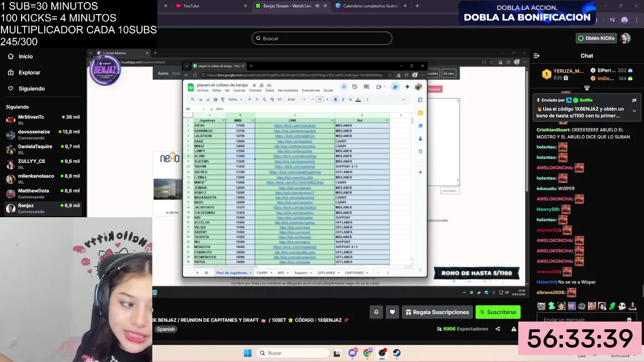Click the font size plus stepper in spreadsheet
Screen dimensions: 644x362
click(x=326, y=100)
